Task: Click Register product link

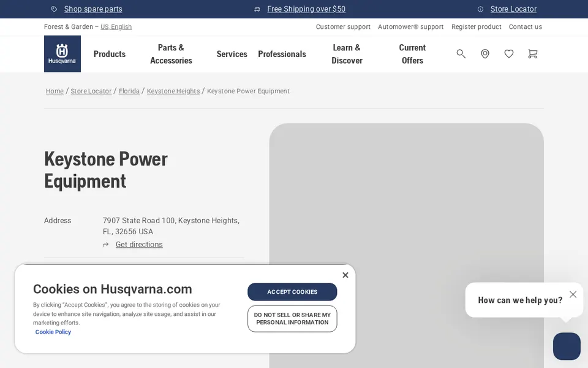Action: coord(477,26)
